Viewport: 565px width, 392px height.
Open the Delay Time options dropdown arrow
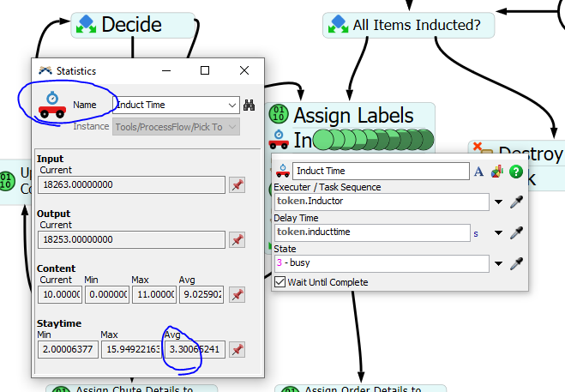(498, 232)
